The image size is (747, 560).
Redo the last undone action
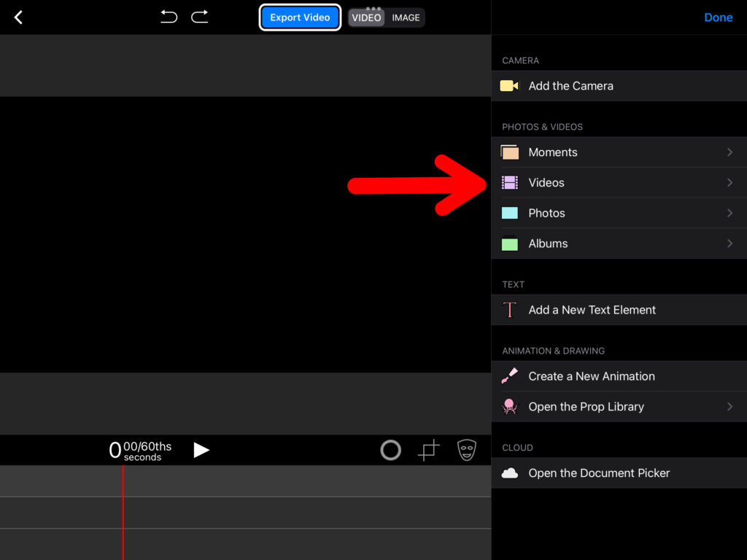coord(199,17)
